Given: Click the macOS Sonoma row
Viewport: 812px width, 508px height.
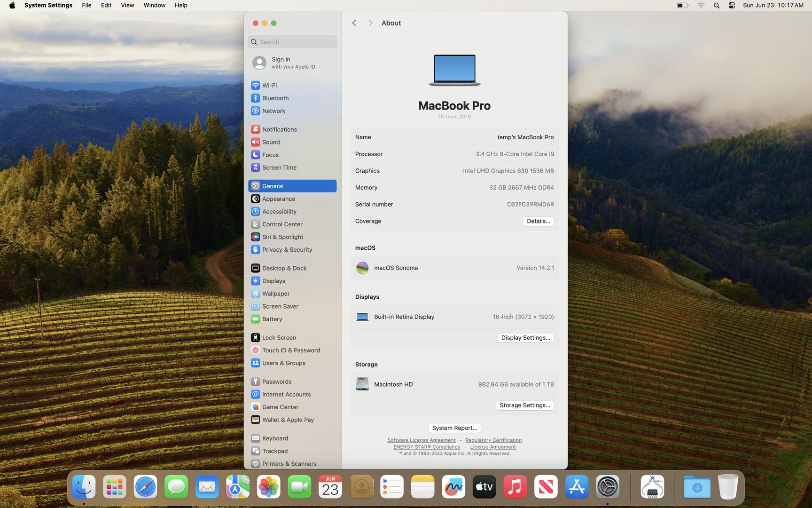Looking at the screenshot, I should 454,268.
